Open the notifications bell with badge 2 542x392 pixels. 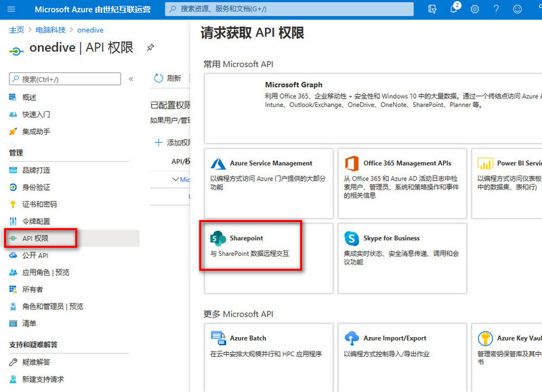click(453, 9)
